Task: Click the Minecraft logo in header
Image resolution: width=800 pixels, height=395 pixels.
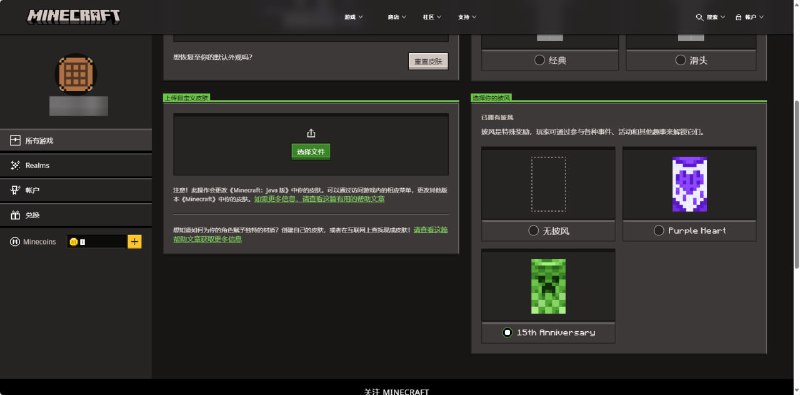Action: pyautogui.click(x=73, y=16)
